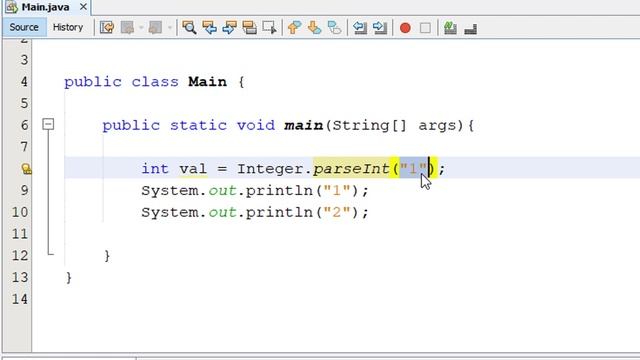The image size is (640, 360).
Task: Click the Uncomment lines icon
Action: tap(470, 28)
